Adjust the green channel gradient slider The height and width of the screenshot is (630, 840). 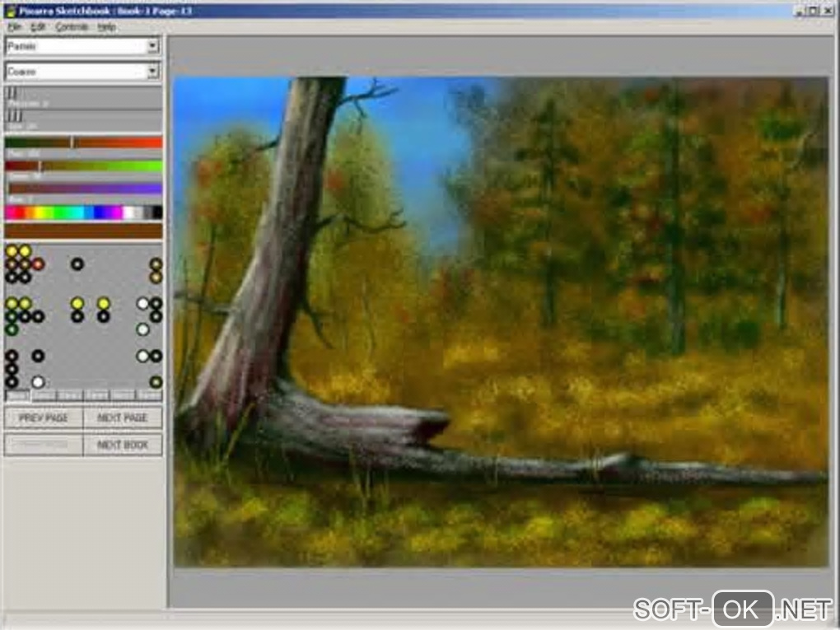coord(83,166)
